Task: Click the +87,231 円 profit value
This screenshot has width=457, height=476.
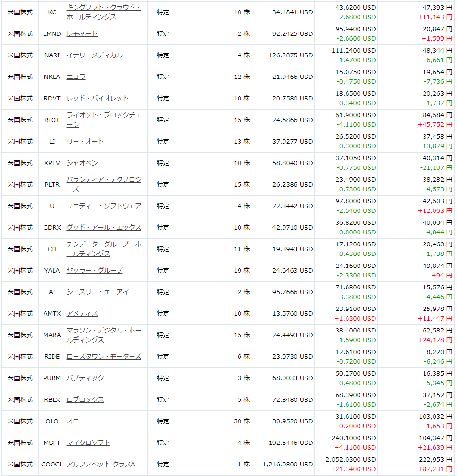Action: [x=435, y=470]
